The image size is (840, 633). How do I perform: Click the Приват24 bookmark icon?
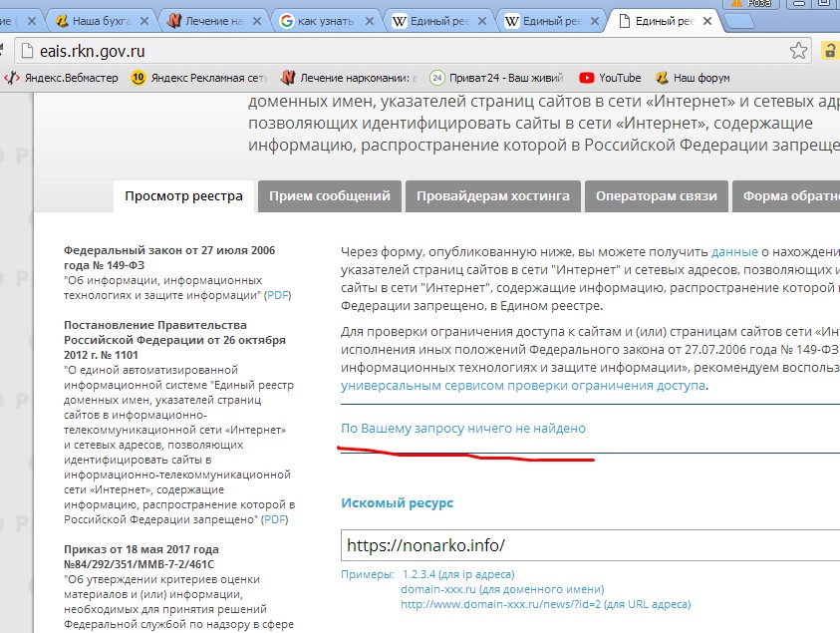pyautogui.click(x=435, y=77)
